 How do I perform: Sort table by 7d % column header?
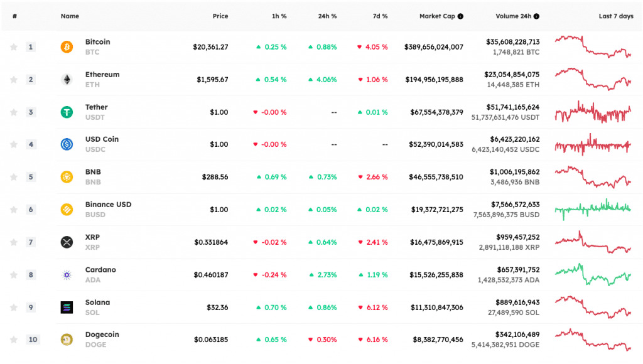click(380, 16)
